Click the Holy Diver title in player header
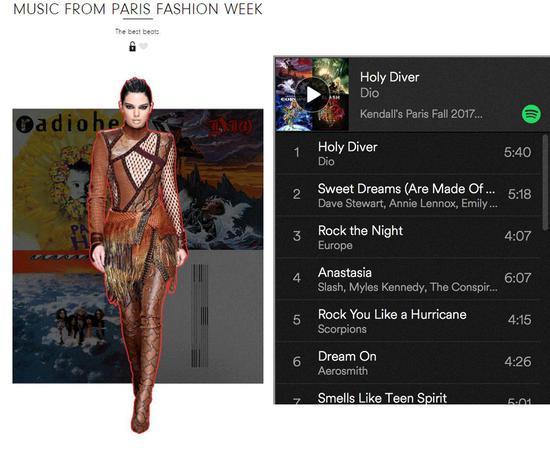This screenshot has height=452, width=550. (x=389, y=77)
